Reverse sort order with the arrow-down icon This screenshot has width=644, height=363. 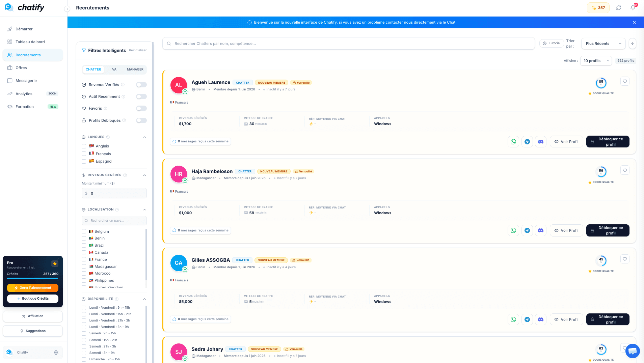[633, 44]
